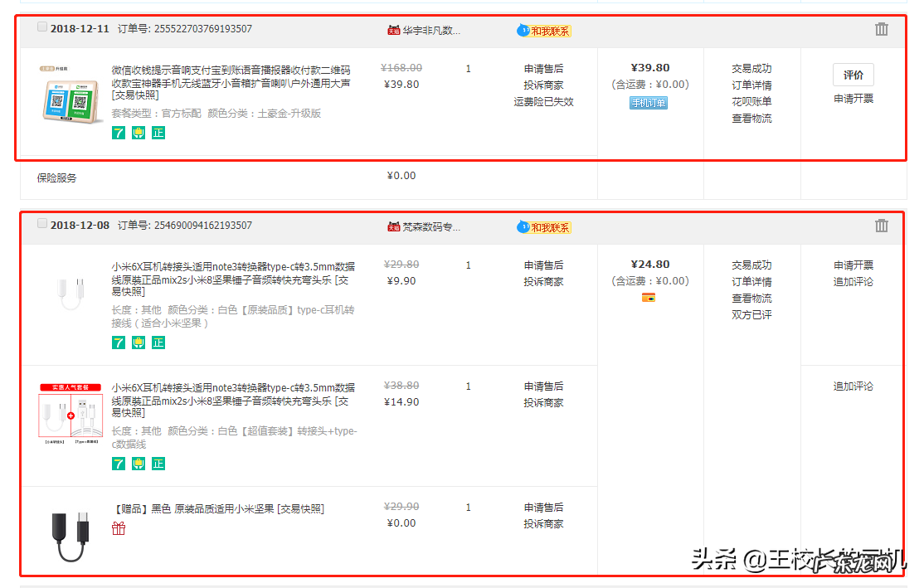The image size is (924, 588).
Task: Click the 正 authenticity badge on the speaker product
Action: click(x=158, y=133)
